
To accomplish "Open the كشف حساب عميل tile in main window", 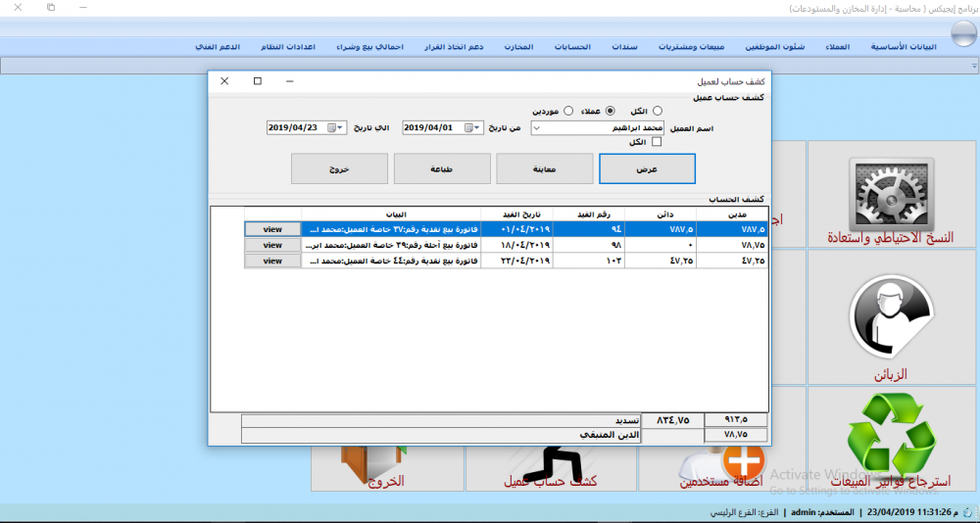I will (551, 468).
